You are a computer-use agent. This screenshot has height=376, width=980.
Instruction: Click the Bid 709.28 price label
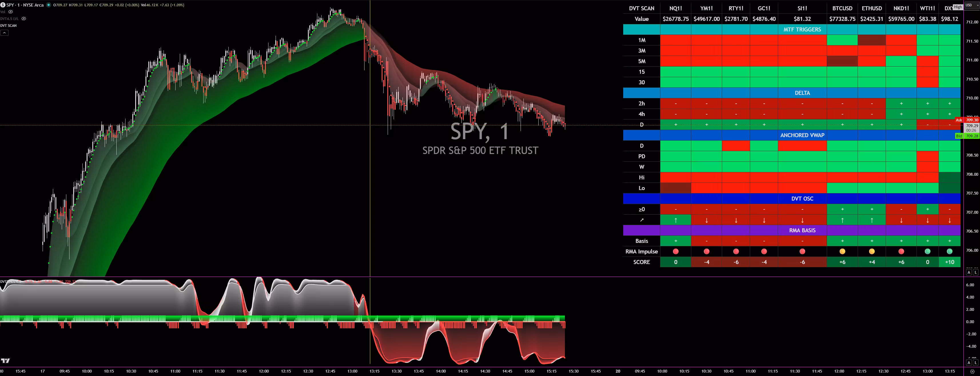pos(967,136)
